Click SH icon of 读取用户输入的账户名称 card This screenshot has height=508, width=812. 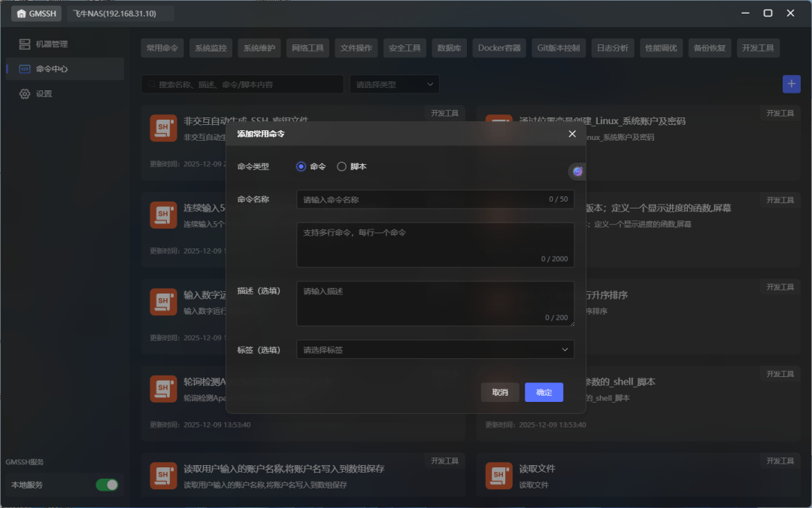(x=163, y=476)
